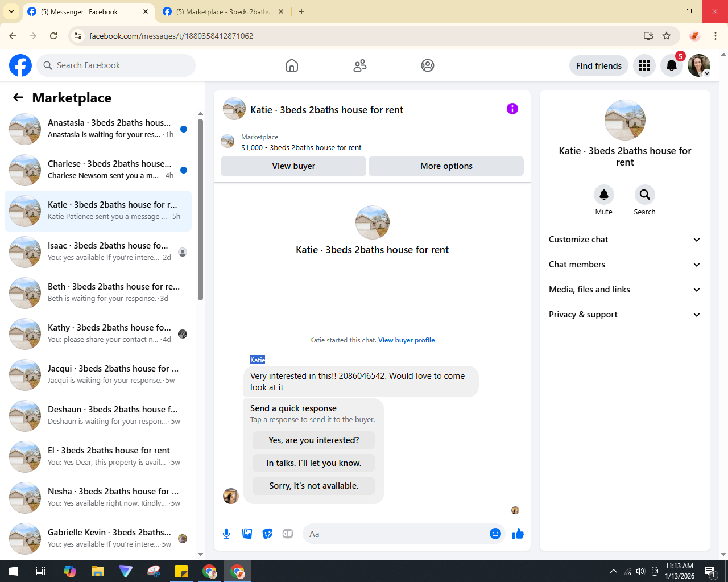Open the View buyer profile link

coord(407,340)
